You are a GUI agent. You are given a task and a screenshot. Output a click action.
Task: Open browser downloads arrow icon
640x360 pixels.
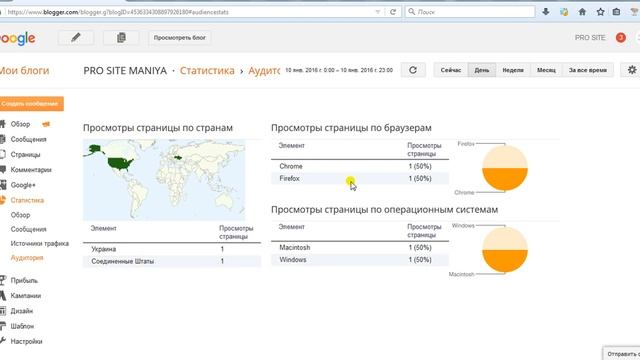pos(546,12)
